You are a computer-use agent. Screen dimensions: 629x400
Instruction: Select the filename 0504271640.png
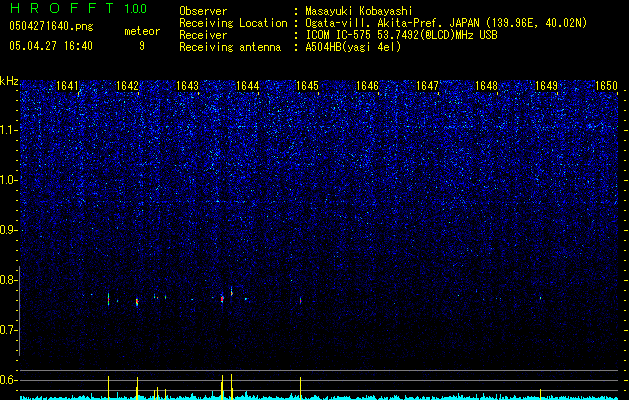click(51, 26)
